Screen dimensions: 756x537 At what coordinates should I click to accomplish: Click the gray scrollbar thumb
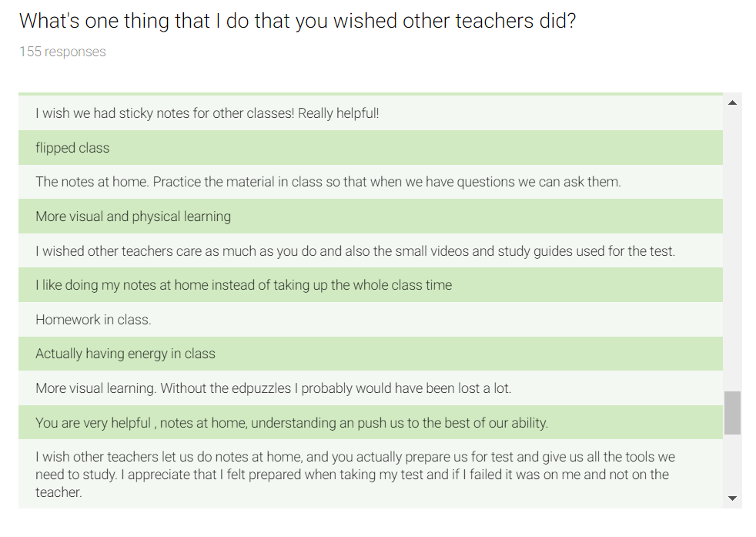tap(732, 412)
